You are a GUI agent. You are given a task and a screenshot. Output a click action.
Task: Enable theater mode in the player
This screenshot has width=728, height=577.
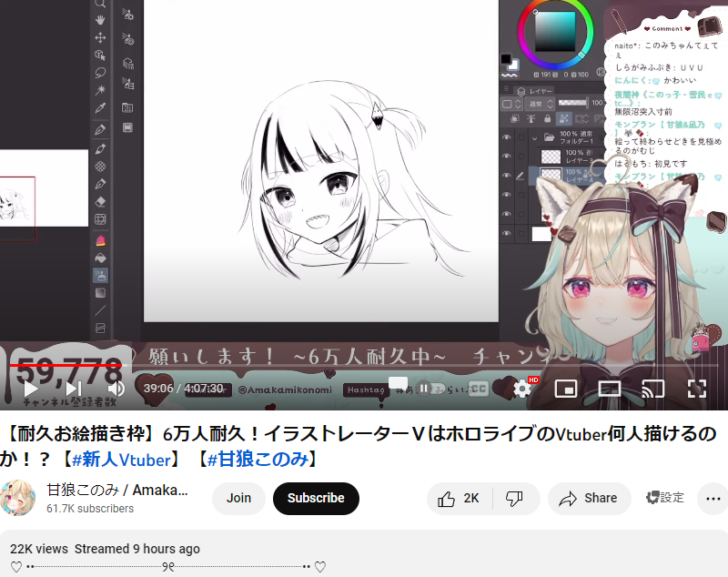pos(610,389)
